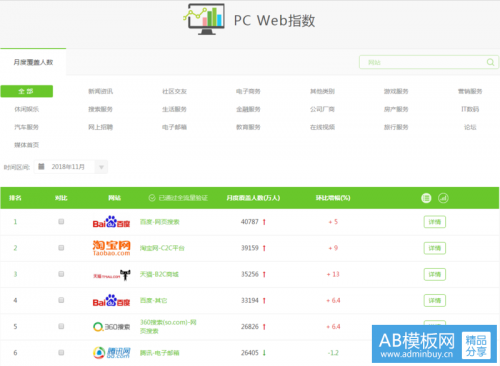Image resolution: width=500 pixels, height=366 pixels.
Task: Click the 39159 value in Taobao row
Action: (x=250, y=248)
